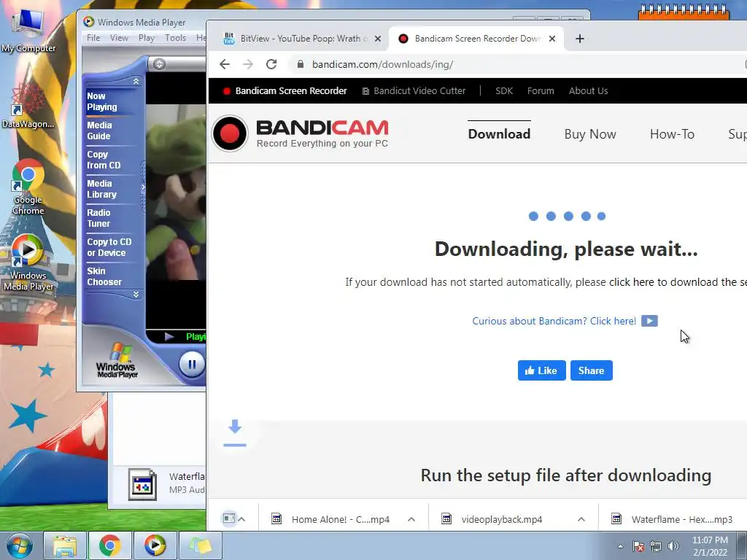
Task: Open the File menu in Media Player
Action: [x=93, y=38]
